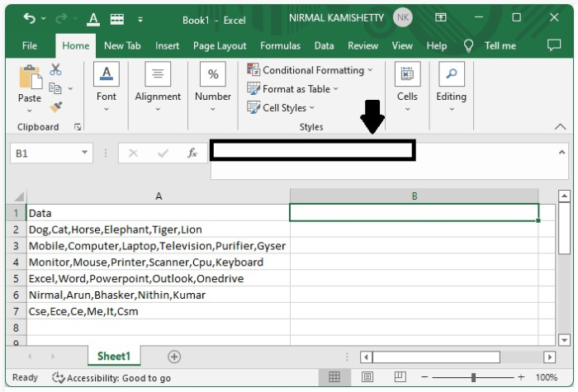Switch to Page Layout tab

click(220, 45)
